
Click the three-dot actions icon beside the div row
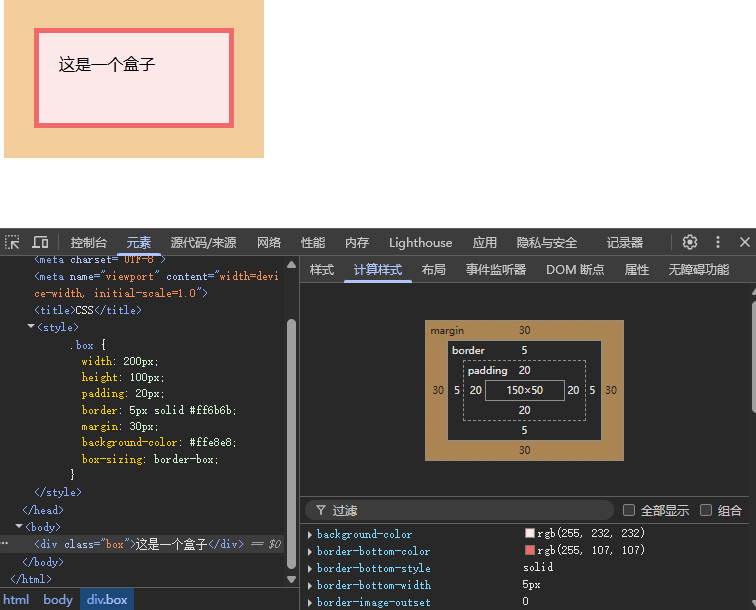[x=5, y=544]
